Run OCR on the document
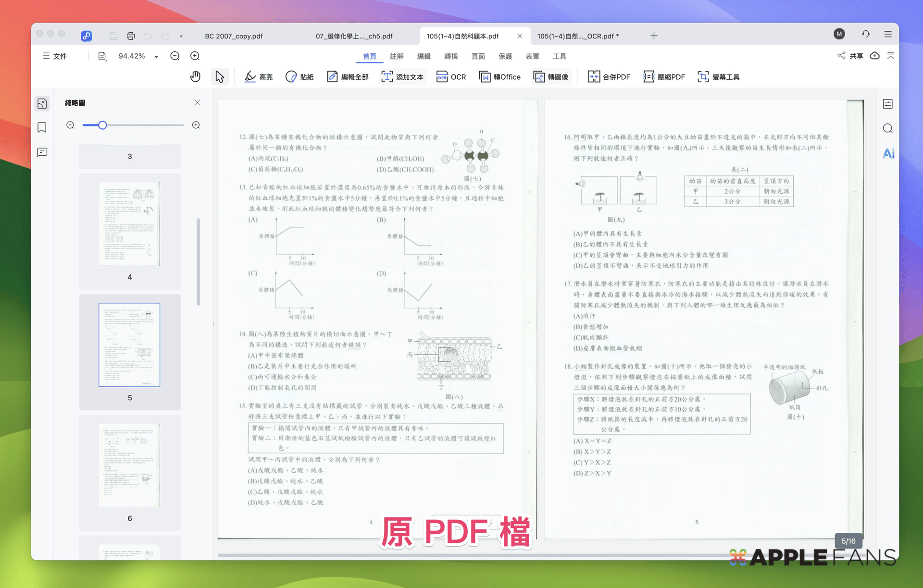The width and height of the screenshot is (923, 588). point(450,76)
